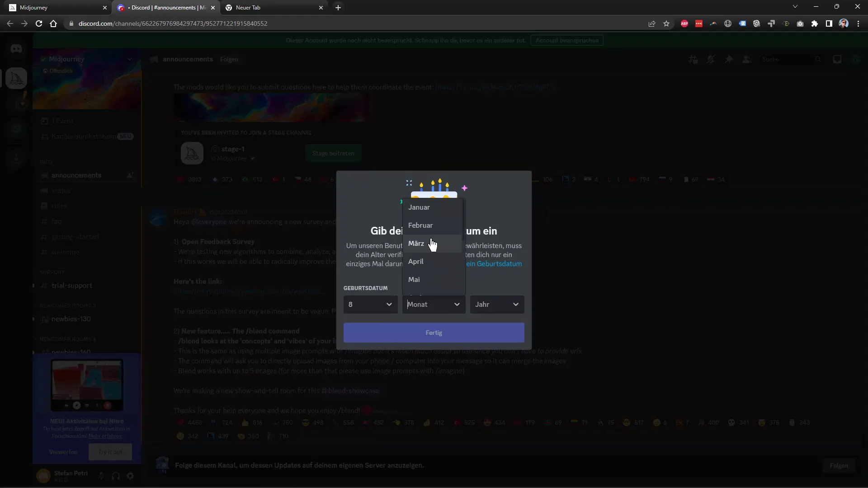Viewport: 868px width, 488px height.
Task: Share this page via share icon
Action: pos(652,23)
